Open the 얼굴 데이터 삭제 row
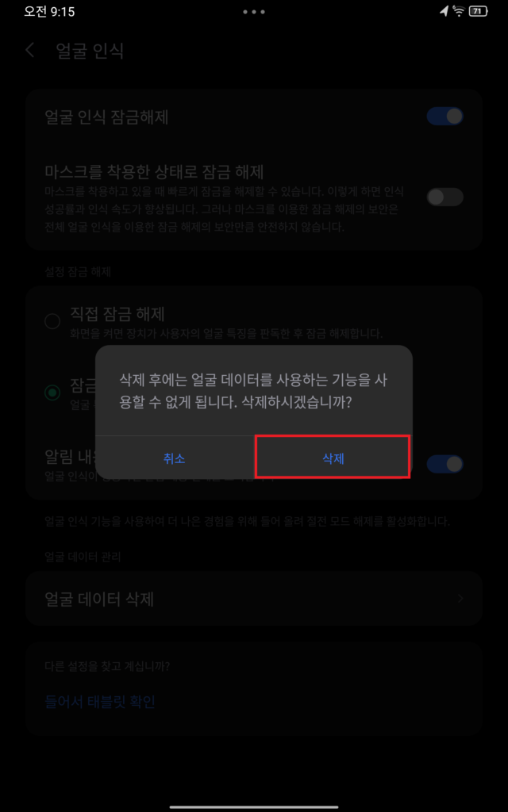The height and width of the screenshot is (812, 508). (254, 599)
